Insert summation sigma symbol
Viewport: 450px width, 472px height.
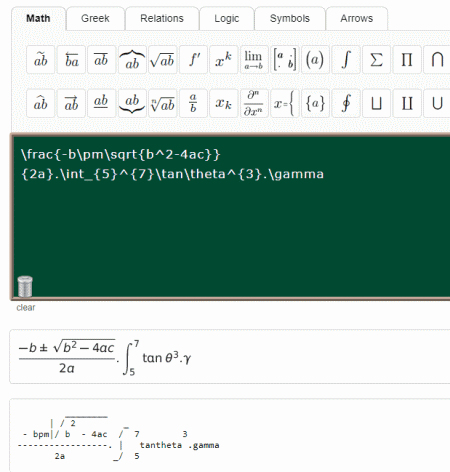pyautogui.click(x=376, y=60)
